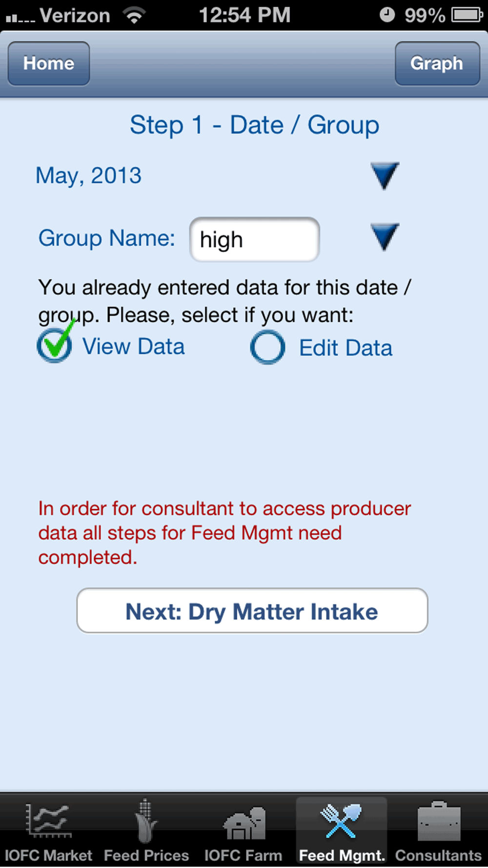Tap the Edit Data label
This screenshot has width=488, height=868.
346,348
